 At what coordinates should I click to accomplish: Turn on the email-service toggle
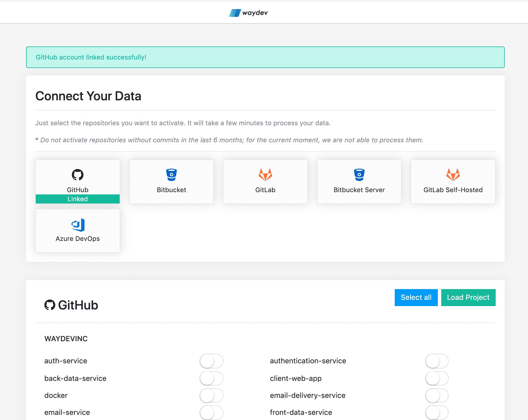click(x=212, y=412)
